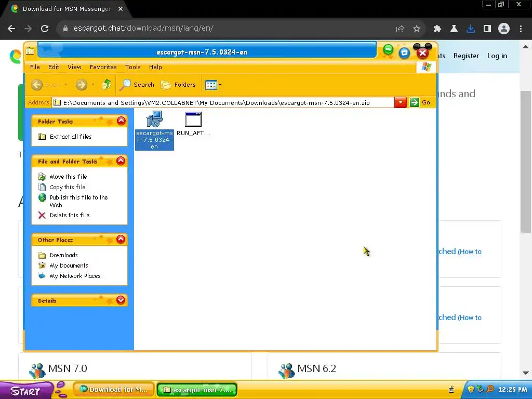
Task: Click the MSN 6.2 heading on webpage
Action: (x=316, y=368)
